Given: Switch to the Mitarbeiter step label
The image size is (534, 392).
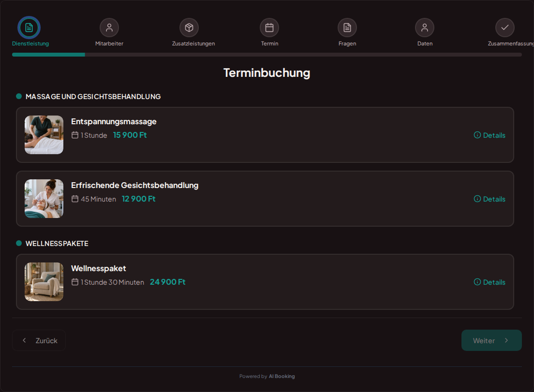Looking at the screenshot, I should coord(109,44).
